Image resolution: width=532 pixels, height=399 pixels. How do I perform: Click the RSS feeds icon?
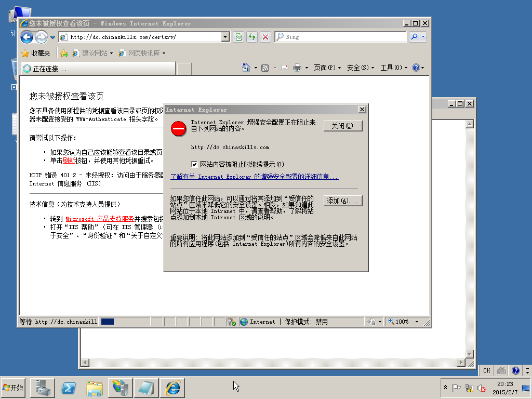[x=265, y=68]
